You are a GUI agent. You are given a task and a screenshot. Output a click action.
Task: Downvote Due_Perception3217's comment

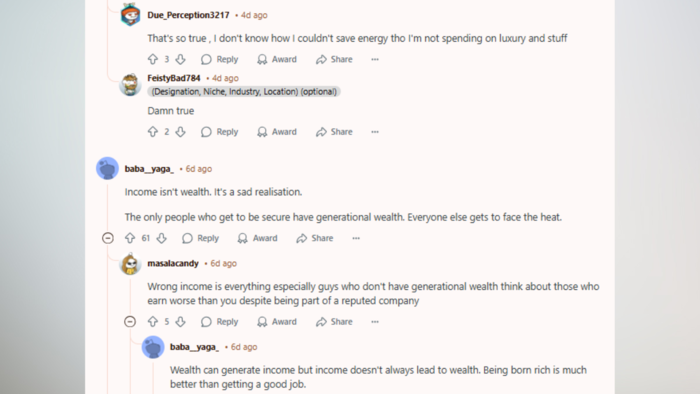tap(180, 59)
